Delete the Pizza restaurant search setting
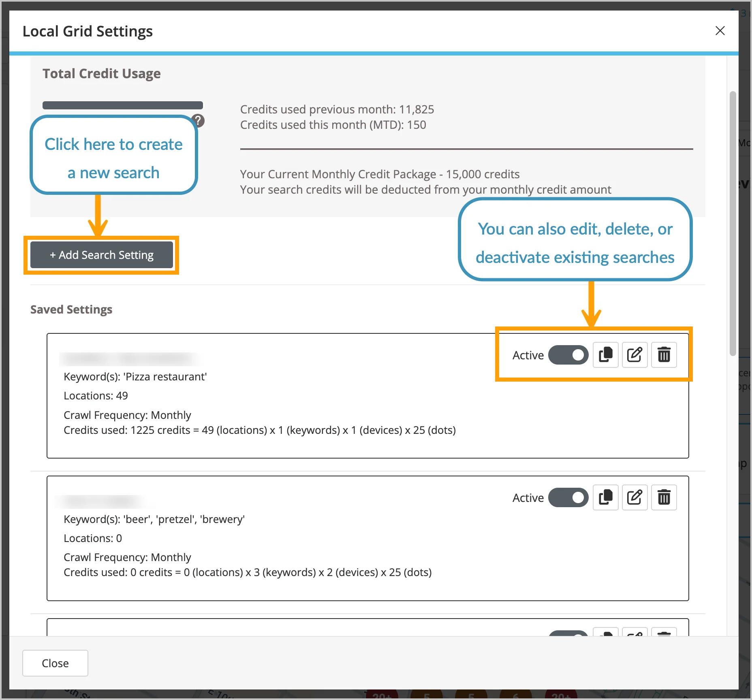The height and width of the screenshot is (700, 752). click(x=664, y=355)
